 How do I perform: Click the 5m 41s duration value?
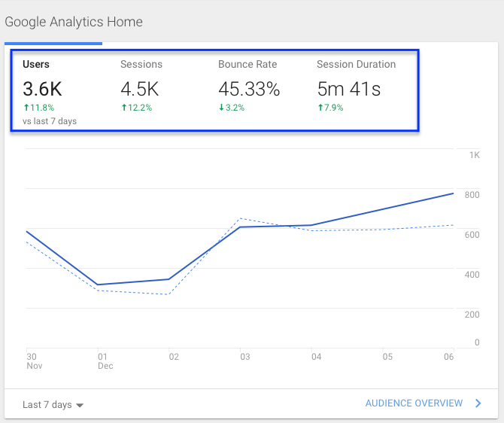pyautogui.click(x=349, y=89)
